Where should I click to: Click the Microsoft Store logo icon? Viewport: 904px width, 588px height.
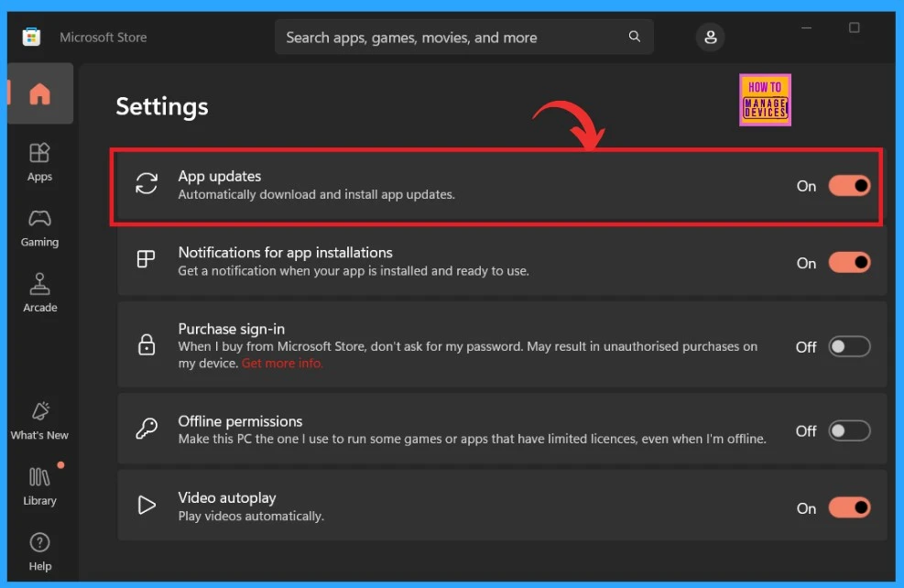31,37
